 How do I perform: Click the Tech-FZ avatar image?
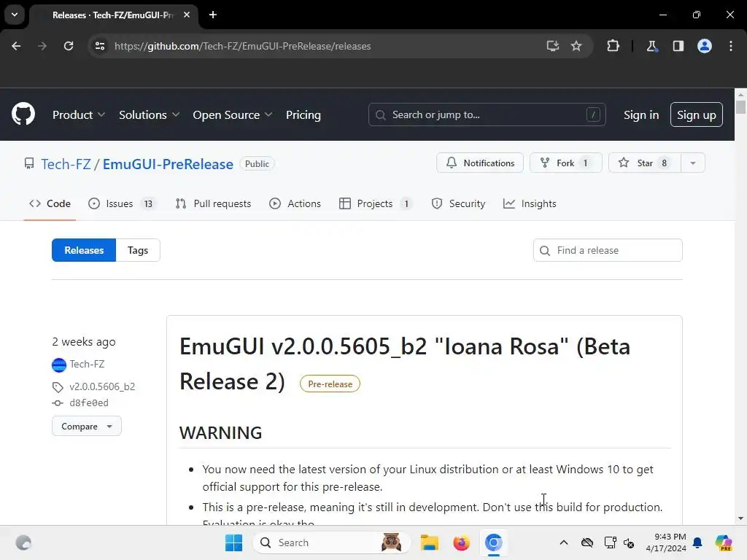(59, 365)
